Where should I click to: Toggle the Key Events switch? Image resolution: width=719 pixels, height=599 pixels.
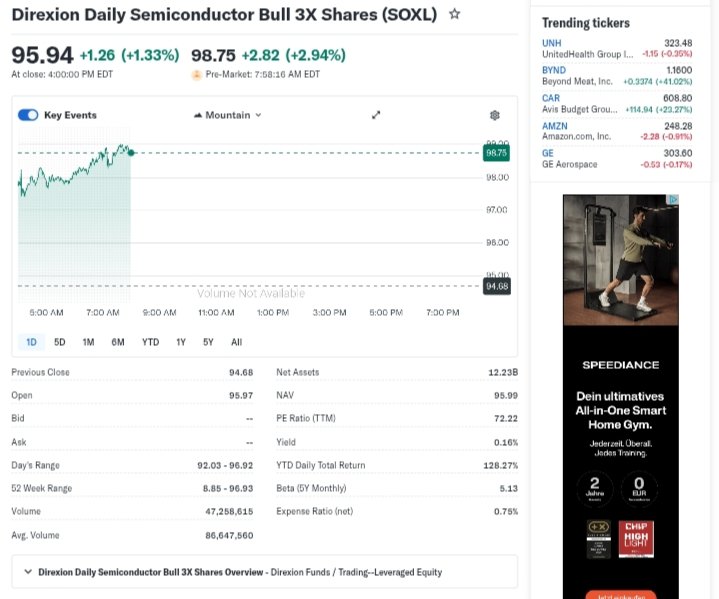(x=28, y=115)
